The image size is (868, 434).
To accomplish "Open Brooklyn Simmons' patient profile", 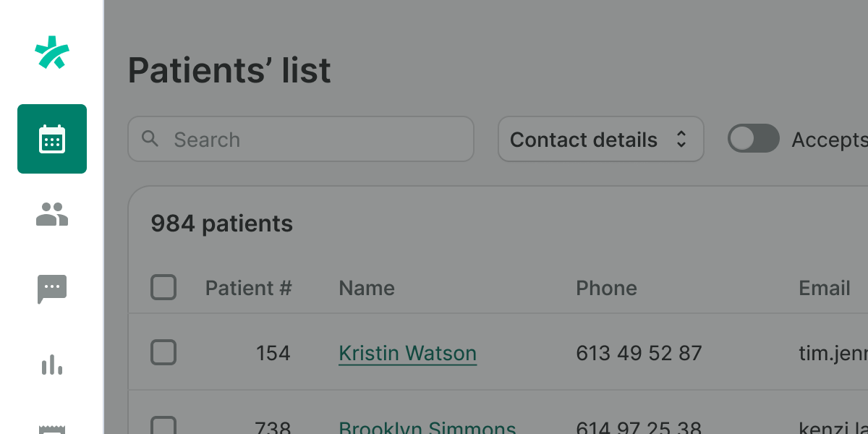I will (427, 427).
